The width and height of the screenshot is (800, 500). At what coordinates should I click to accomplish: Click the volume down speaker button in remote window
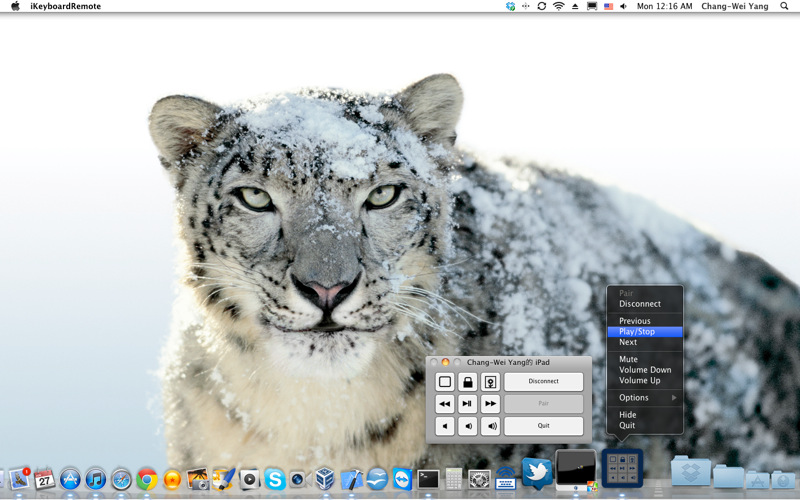[467, 426]
